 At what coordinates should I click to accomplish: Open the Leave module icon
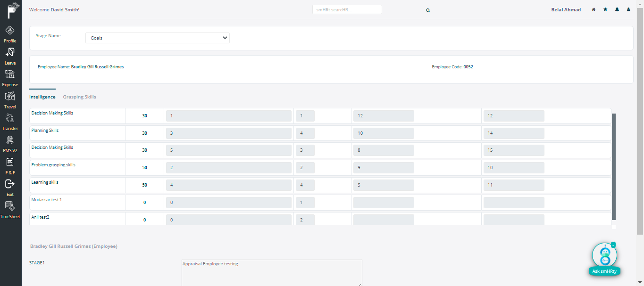pyautogui.click(x=10, y=53)
